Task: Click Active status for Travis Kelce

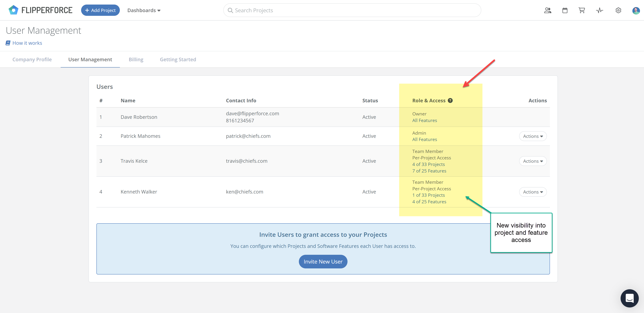Action: click(369, 161)
